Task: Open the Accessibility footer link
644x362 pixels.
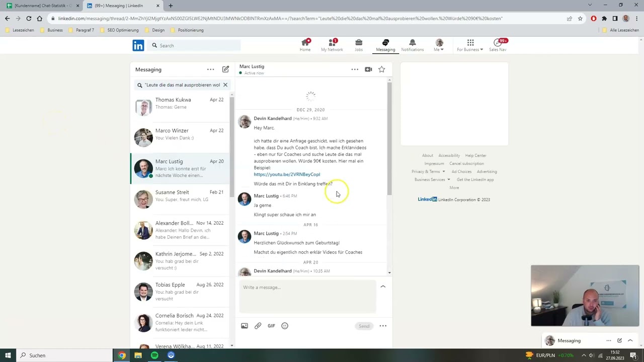Action: coord(449,155)
